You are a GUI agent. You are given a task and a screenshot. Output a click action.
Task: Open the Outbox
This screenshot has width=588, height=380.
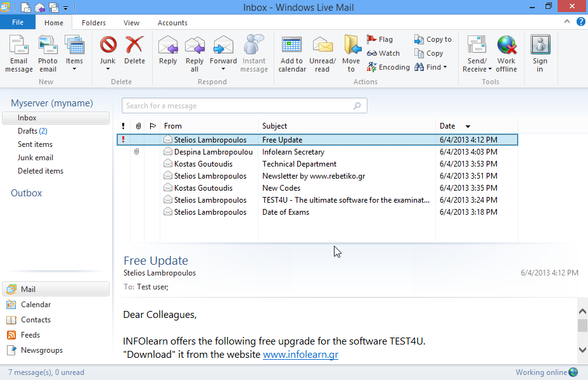pos(26,193)
